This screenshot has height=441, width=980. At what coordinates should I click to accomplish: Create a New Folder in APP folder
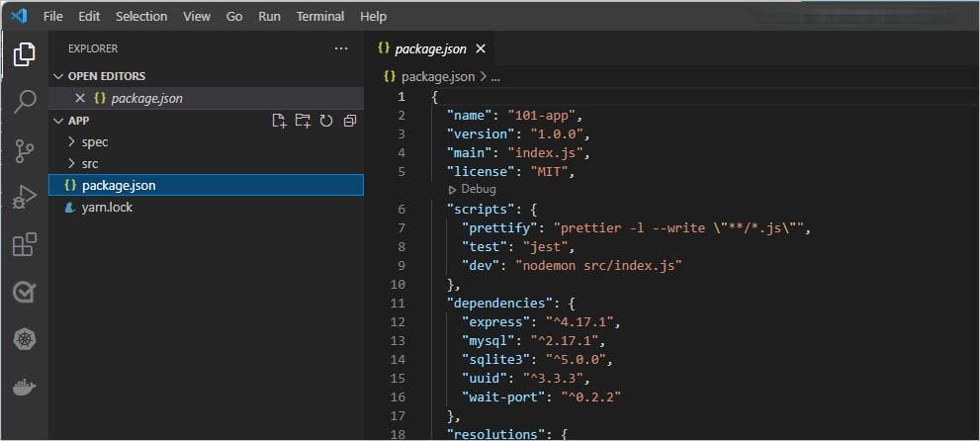pos(304,121)
